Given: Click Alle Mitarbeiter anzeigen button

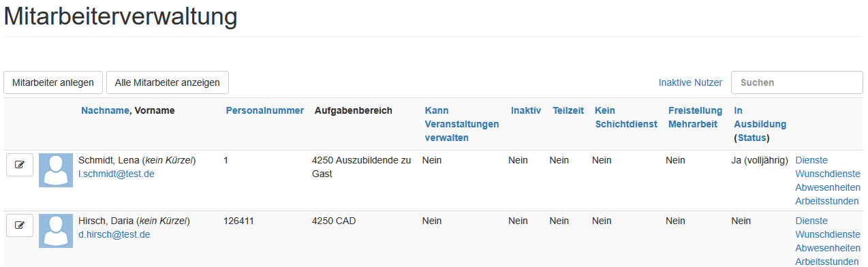Looking at the screenshot, I should pyautogui.click(x=168, y=82).
